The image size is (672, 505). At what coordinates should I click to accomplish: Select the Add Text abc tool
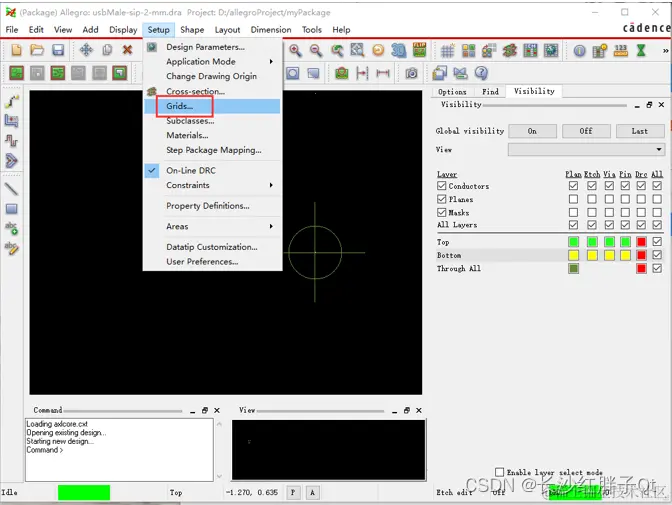click(12, 228)
